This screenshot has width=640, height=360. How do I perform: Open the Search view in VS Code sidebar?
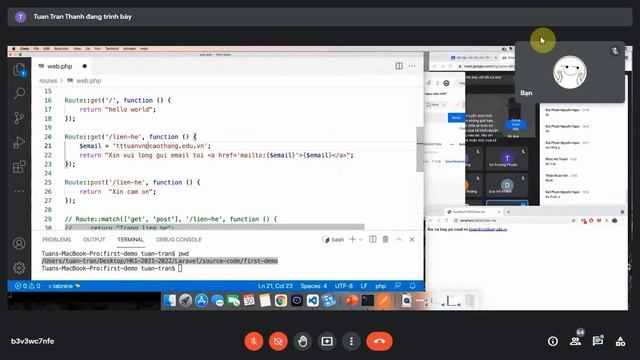(19, 94)
